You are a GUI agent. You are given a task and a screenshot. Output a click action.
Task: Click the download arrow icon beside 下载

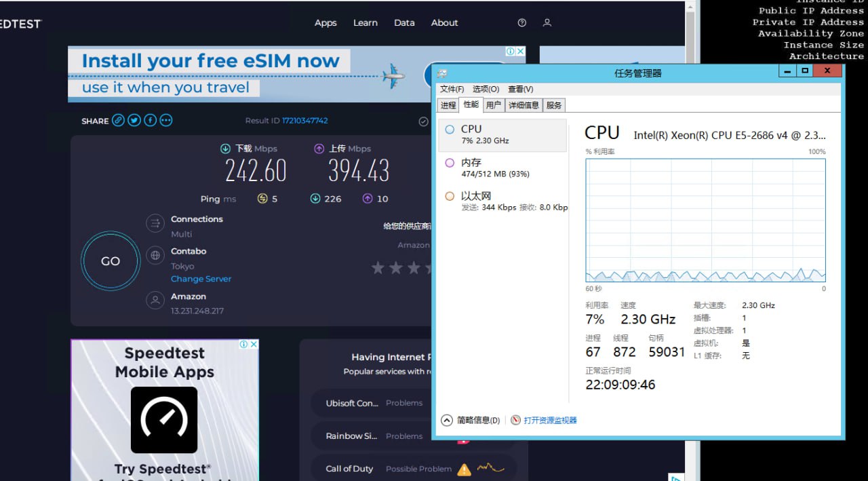tap(225, 149)
